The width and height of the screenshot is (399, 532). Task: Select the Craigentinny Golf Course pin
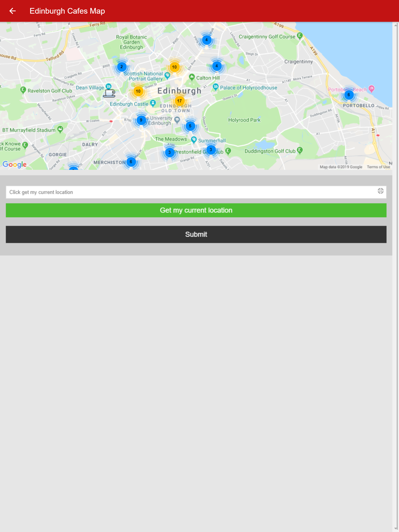point(300,36)
